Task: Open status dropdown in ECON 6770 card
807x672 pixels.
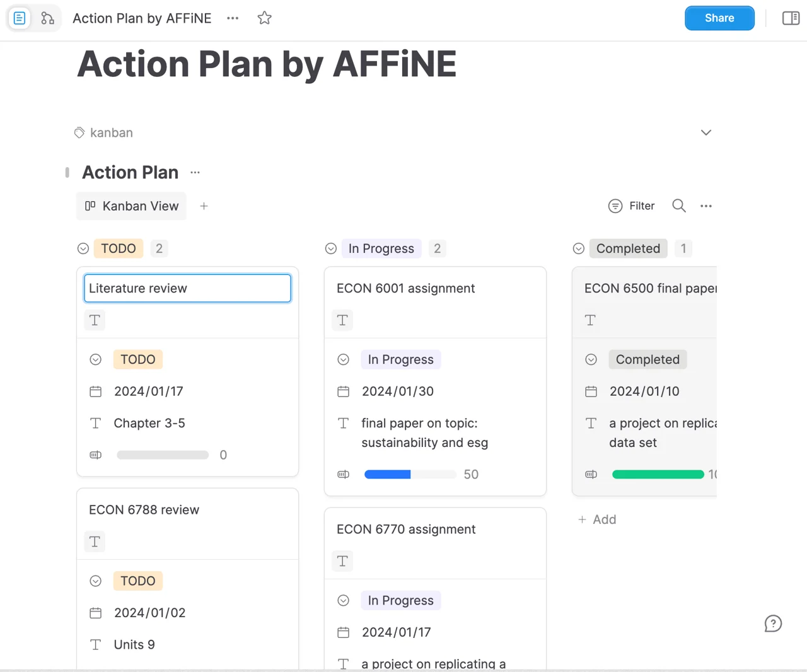Action: 401,600
